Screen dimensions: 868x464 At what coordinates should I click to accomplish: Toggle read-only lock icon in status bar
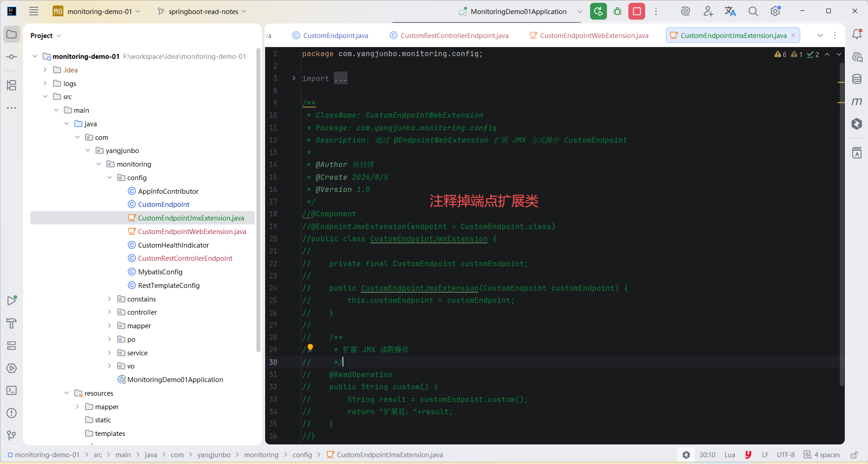point(854,455)
